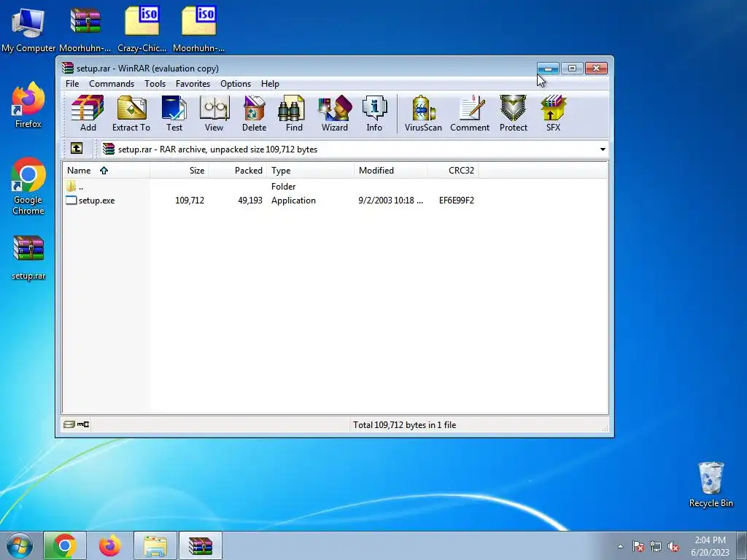Run the Test archive tool
Image resolution: width=747 pixels, height=560 pixels.
[x=174, y=113]
